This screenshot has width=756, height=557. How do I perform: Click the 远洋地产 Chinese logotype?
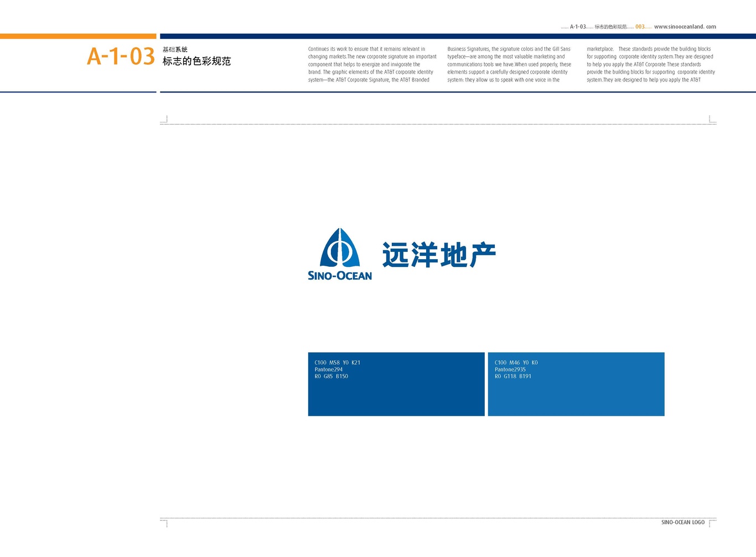439,255
